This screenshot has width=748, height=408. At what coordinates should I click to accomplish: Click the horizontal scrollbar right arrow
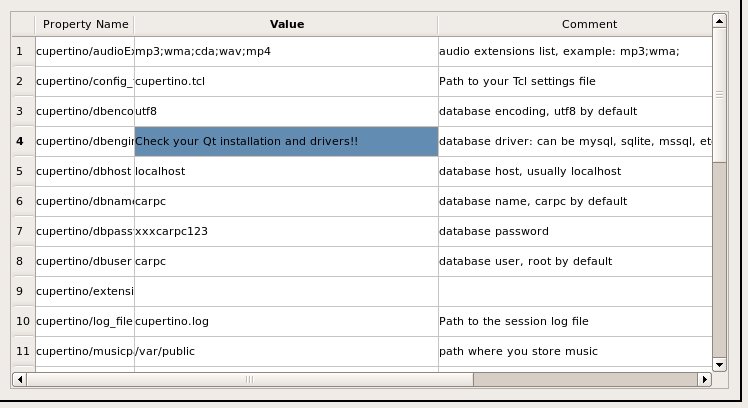705,380
